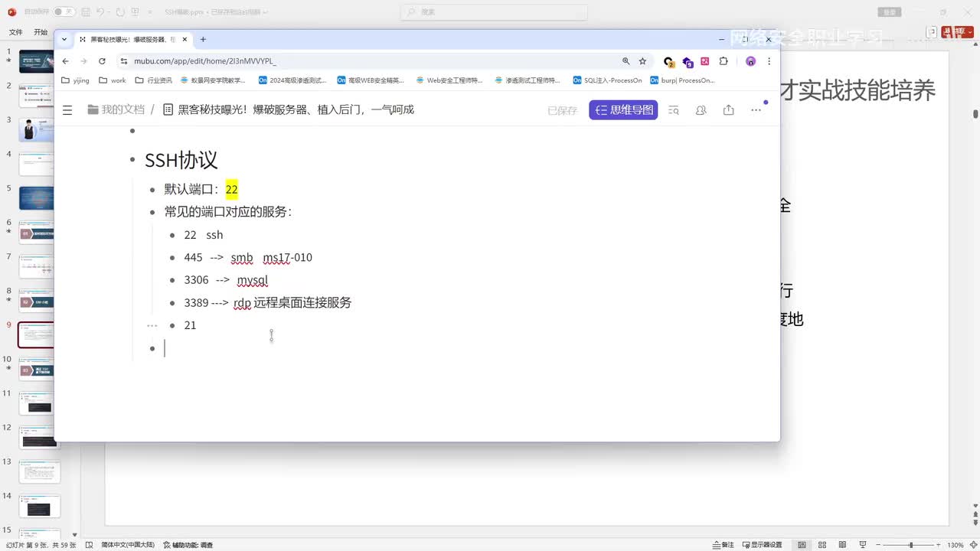Collapse the SSH协议 bullet

[x=132, y=161]
